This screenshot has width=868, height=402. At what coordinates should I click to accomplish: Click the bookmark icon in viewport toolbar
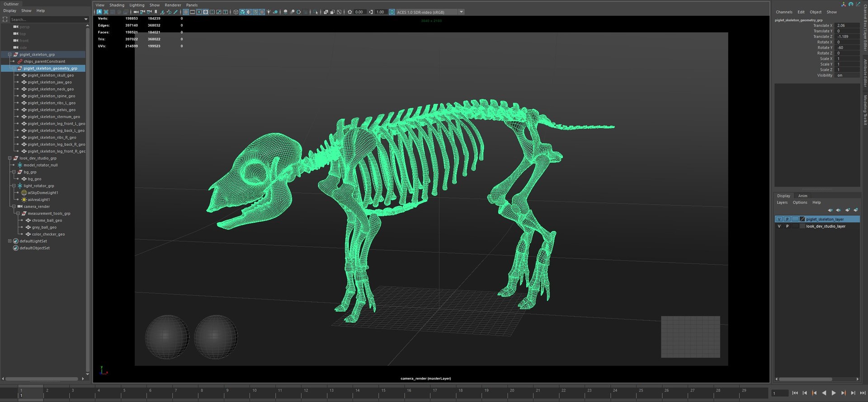[x=156, y=12]
